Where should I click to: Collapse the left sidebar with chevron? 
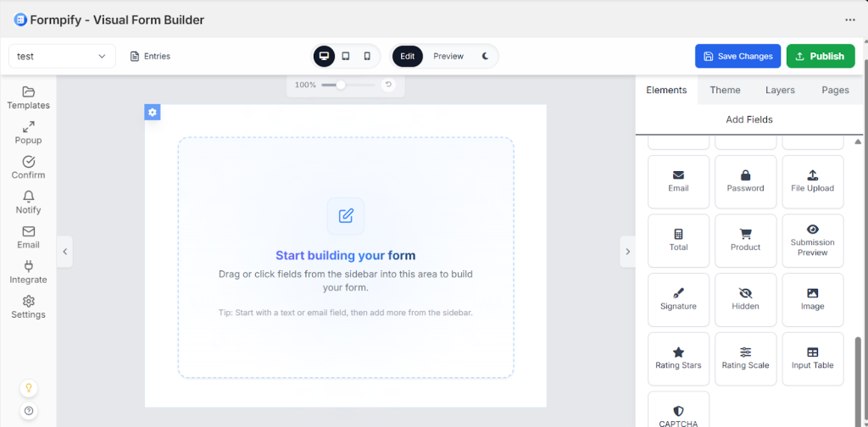(x=65, y=252)
